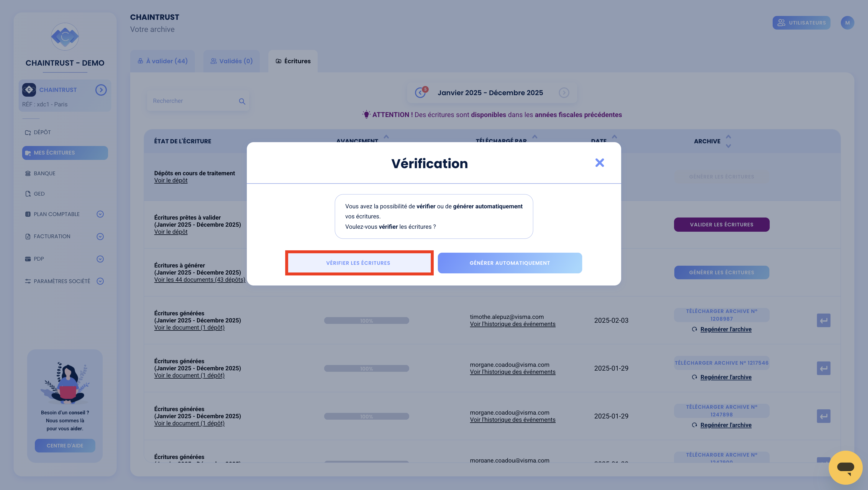Image resolution: width=868 pixels, height=490 pixels.
Task: Go to previous fiscal year arrow with badge
Action: [420, 93]
